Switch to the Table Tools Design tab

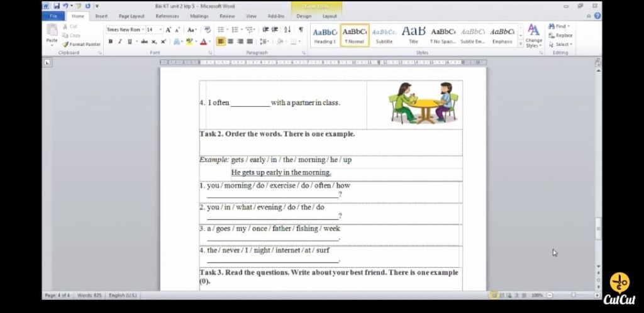[x=304, y=16]
